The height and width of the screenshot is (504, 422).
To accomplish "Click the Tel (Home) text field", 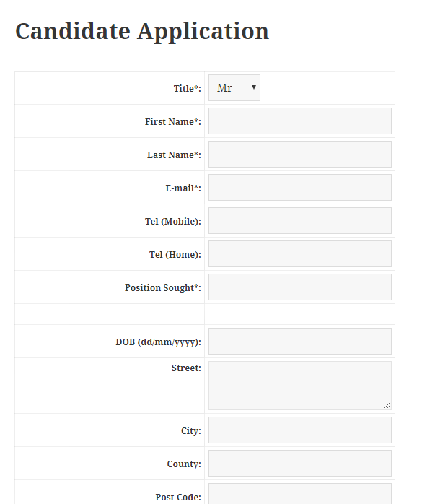I will pyautogui.click(x=300, y=254).
